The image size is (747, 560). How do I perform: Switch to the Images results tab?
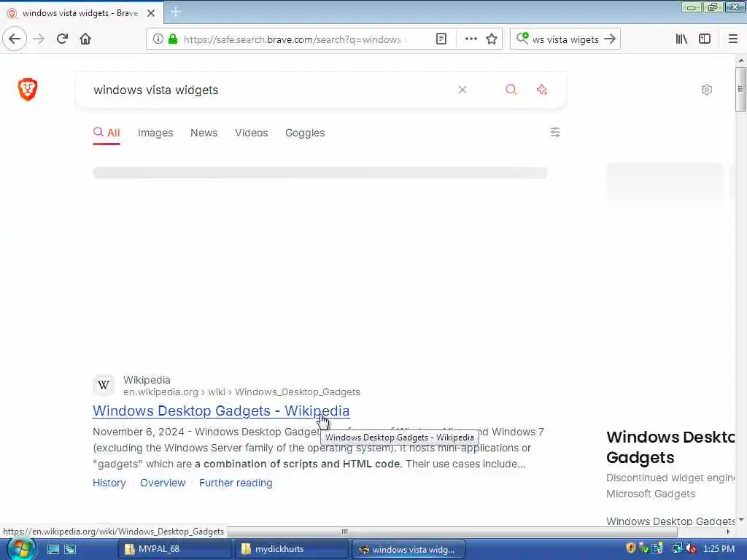[155, 133]
